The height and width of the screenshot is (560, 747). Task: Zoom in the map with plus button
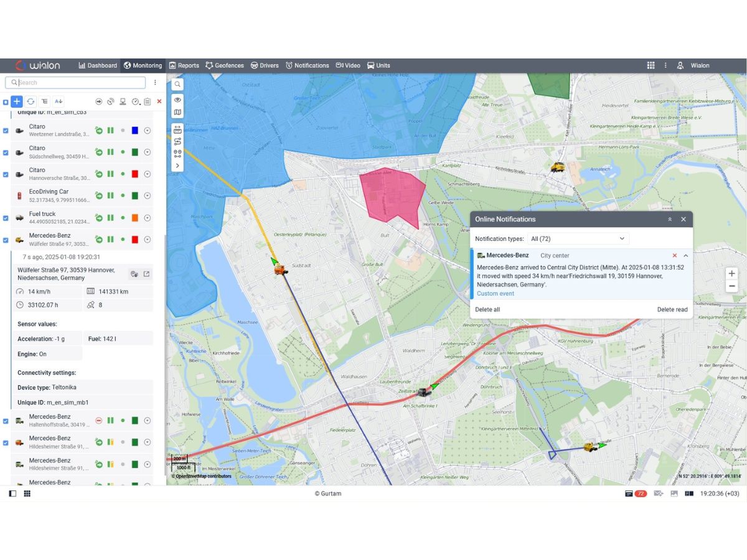tap(731, 274)
